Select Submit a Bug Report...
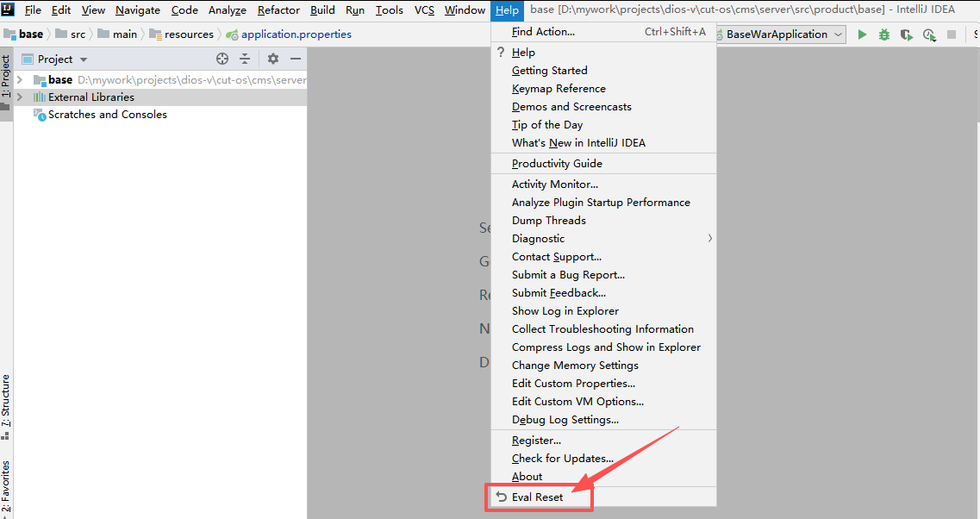This screenshot has height=519, width=980. pyautogui.click(x=603, y=275)
